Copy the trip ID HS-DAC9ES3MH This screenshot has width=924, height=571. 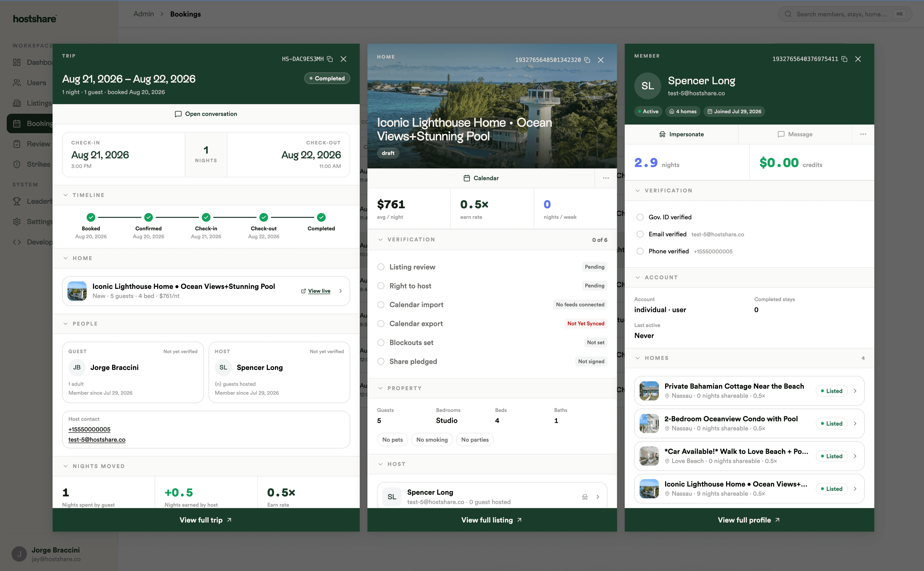click(330, 59)
